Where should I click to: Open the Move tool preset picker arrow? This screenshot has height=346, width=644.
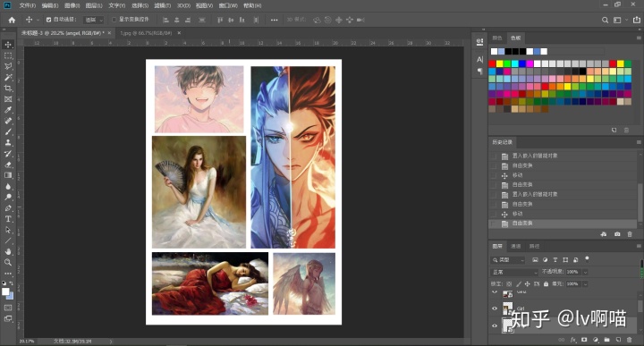coord(38,20)
